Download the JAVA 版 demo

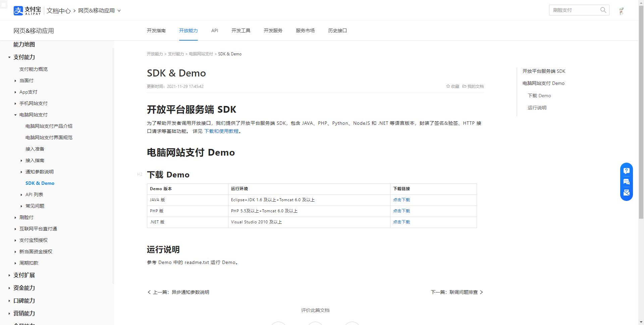pyautogui.click(x=401, y=200)
